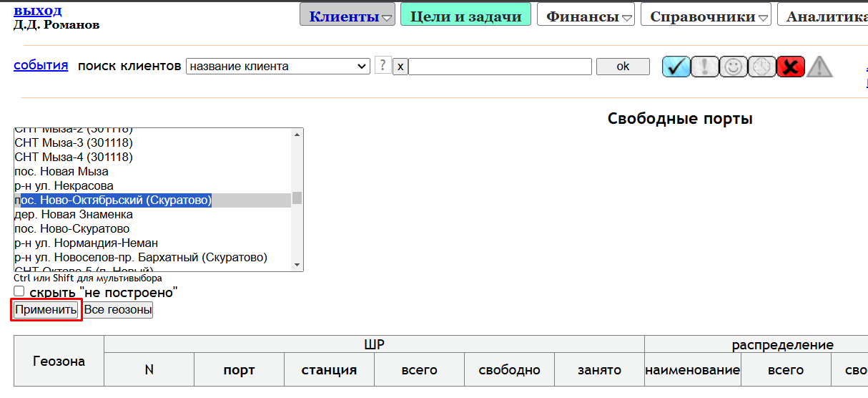The height and width of the screenshot is (398, 868).
Task: Click the blue checkmark status icon
Action: tap(676, 67)
